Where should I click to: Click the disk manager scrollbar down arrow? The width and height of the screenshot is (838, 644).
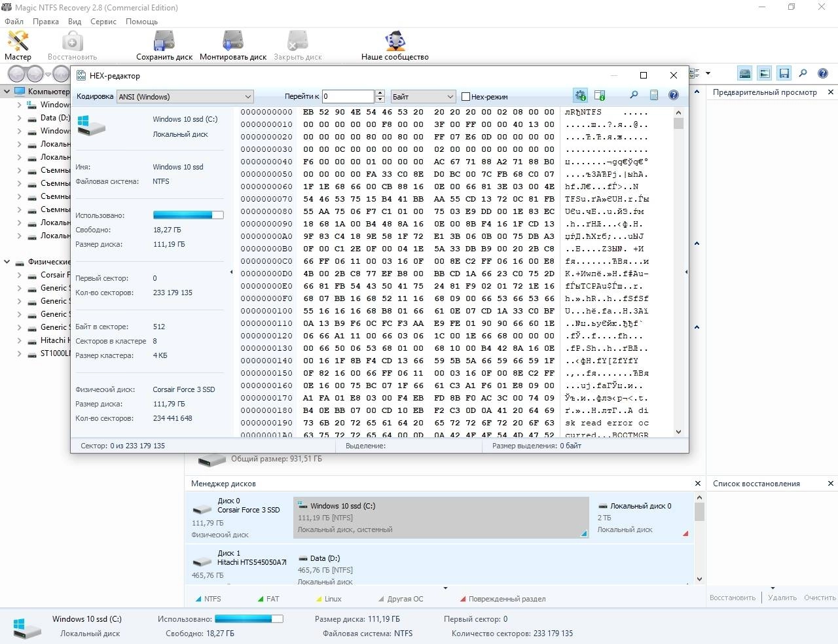click(x=699, y=579)
